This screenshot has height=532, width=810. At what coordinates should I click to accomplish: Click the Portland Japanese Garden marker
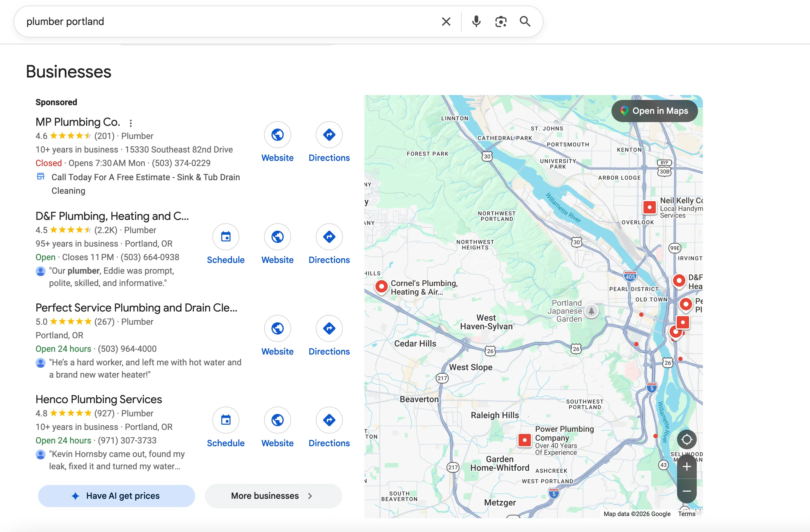tap(591, 311)
